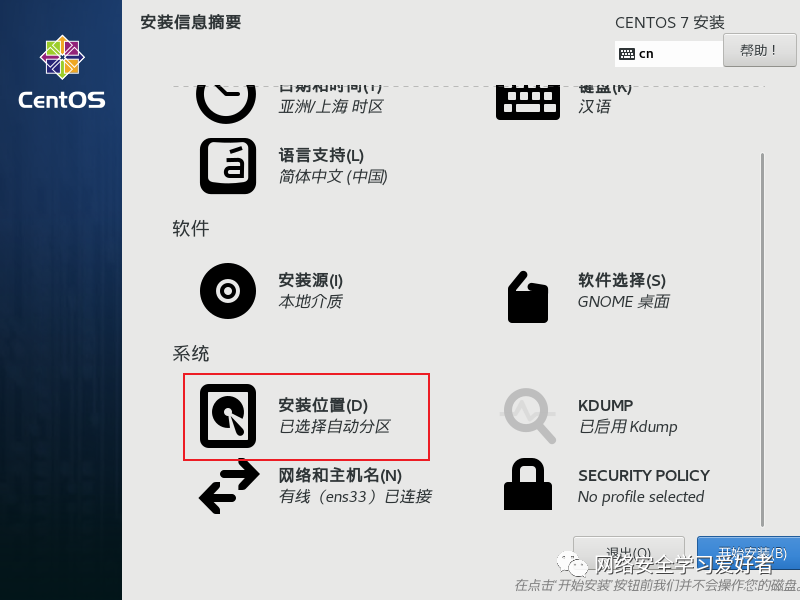Click the KDUMP magnifier icon
Viewport: 800px width, 600px height.
(x=528, y=416)
